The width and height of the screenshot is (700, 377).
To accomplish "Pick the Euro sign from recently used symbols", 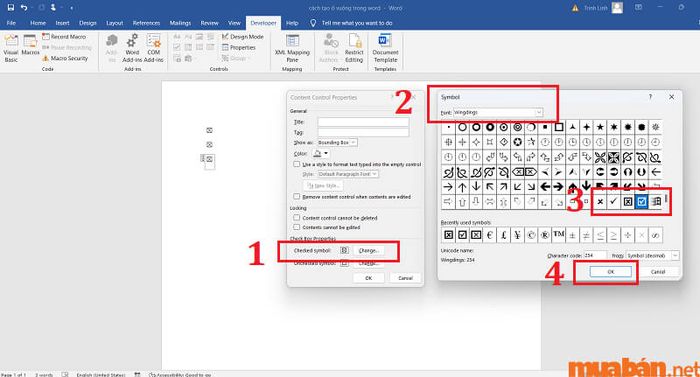I will point(490,235).
